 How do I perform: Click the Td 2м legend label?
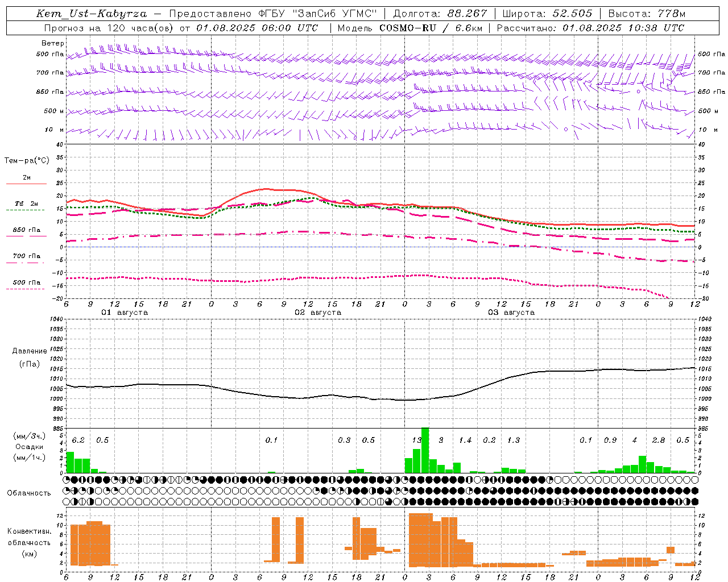click(26, 203)
